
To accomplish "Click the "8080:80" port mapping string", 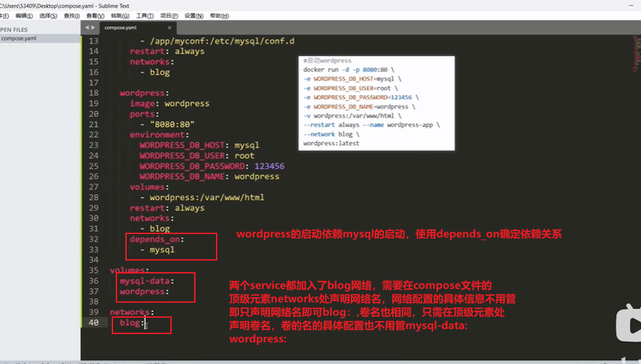I will [x=172, y=125].
